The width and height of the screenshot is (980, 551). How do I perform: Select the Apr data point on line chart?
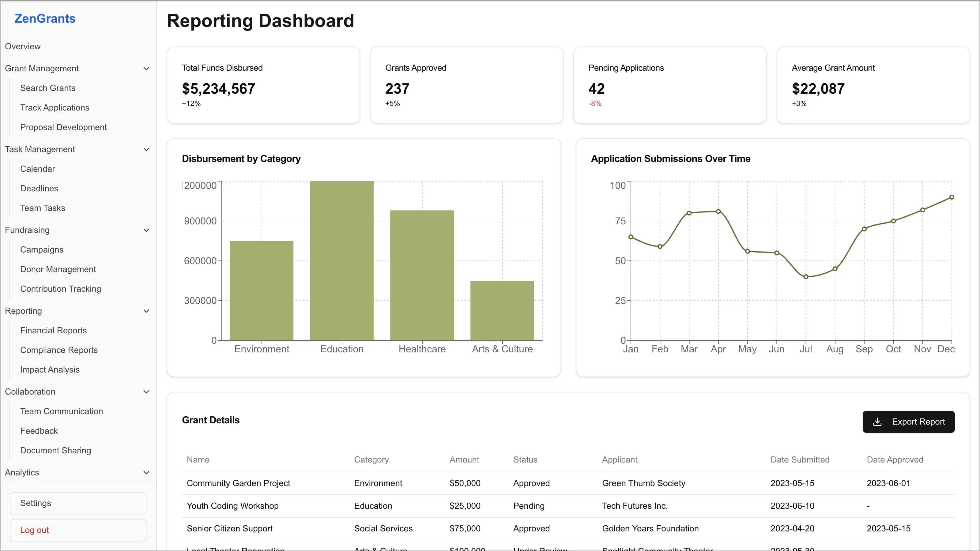(x=718, y=212)
